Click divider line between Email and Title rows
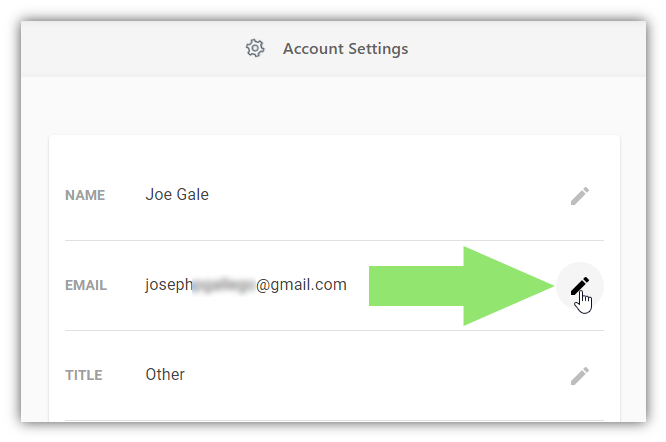 pos(334,330)
